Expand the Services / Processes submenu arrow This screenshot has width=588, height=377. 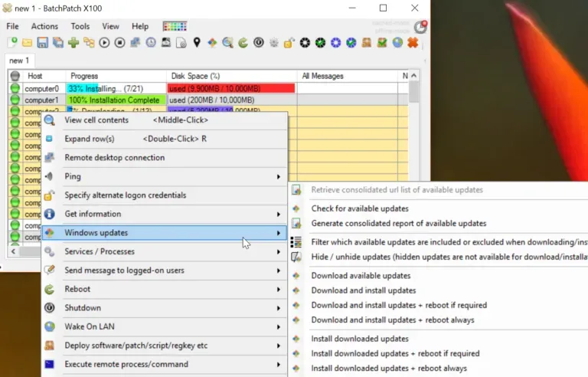click(278, 251)
